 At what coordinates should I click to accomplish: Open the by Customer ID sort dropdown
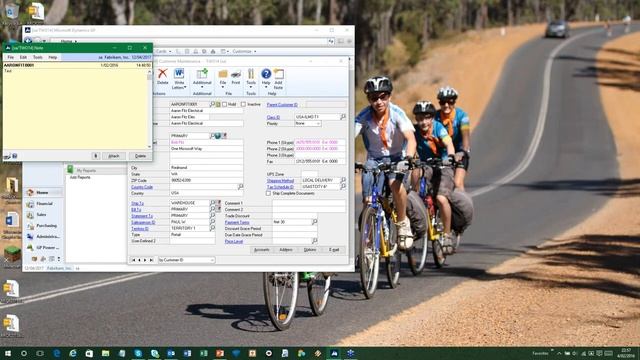(x=187, y=260)
